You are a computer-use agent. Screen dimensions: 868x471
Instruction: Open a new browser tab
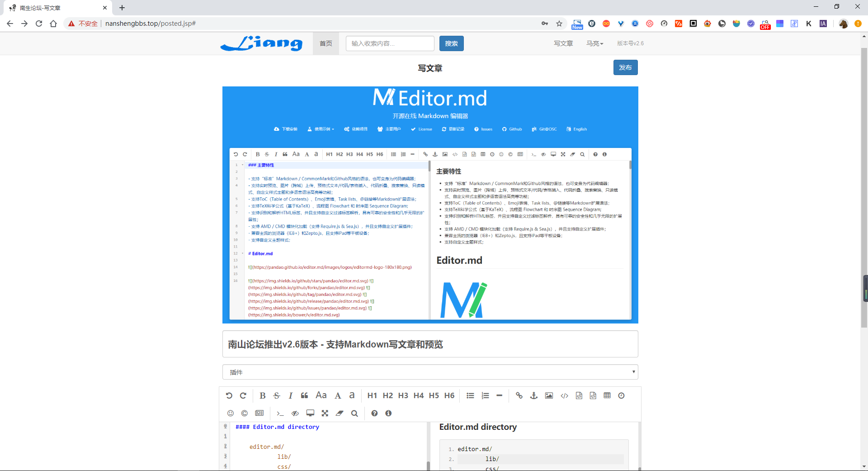(122, 8)
